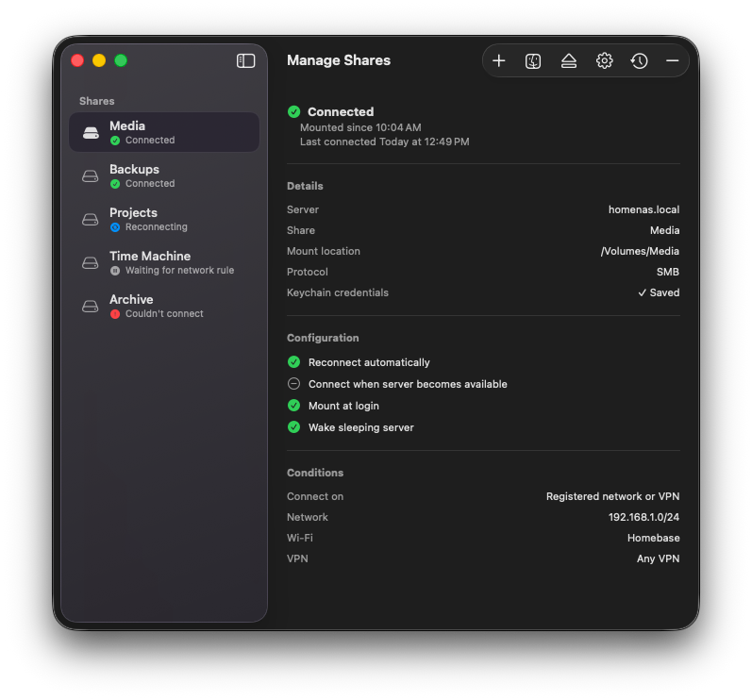
Task: Select the Time Machine share in sidebar
Action: coord(164,263)
